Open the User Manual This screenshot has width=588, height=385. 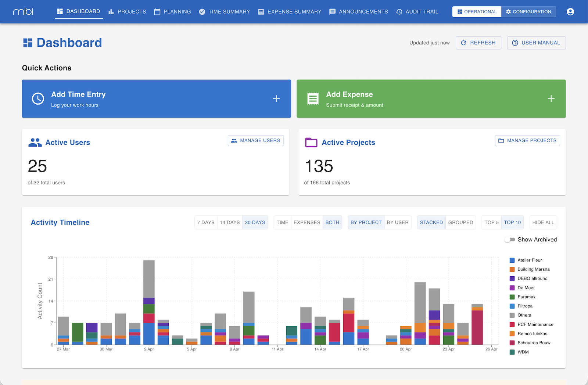[536, 43]
